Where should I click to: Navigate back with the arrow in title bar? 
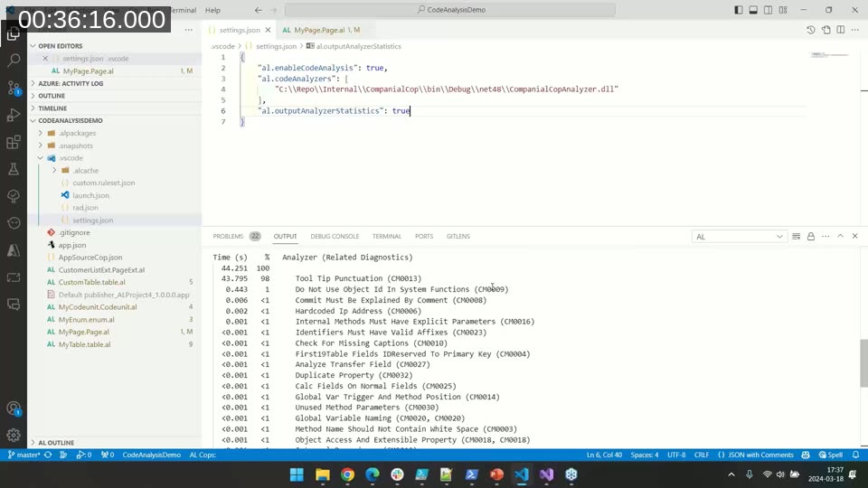259,10
